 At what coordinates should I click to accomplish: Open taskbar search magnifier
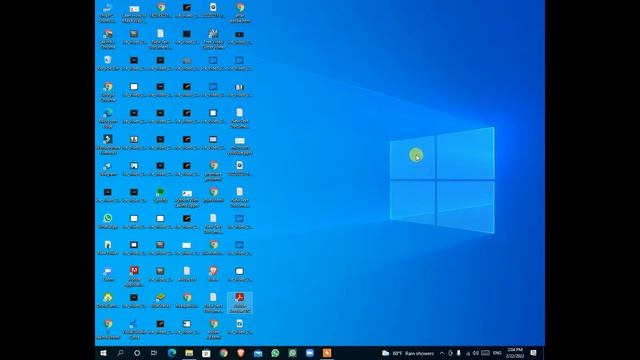pos(120,353)
